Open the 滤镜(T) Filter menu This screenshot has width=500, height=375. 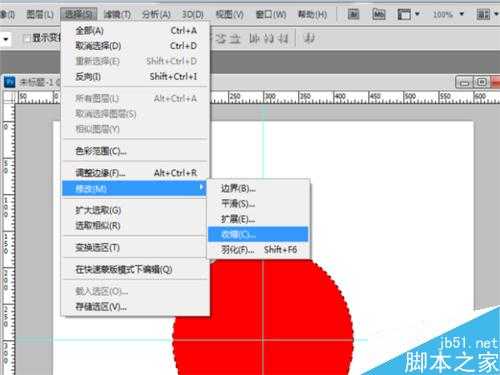(x=117, y=14)
